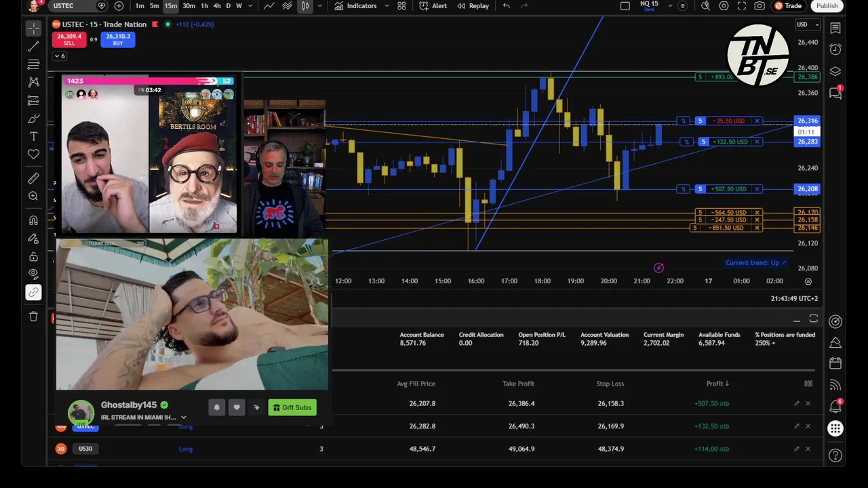Change the USD price scale currency
The height and width of the screenshot is (488, 868).
point(807,25)
